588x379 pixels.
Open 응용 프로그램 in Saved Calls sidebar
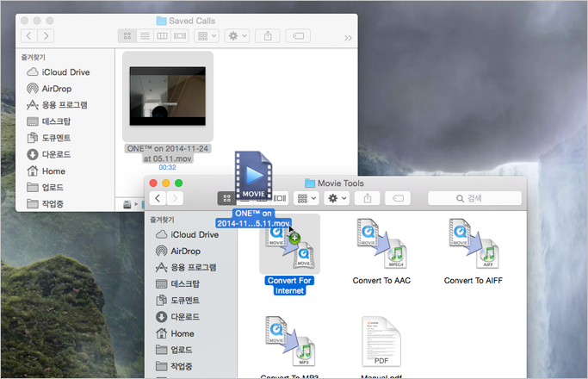point(57,105)
